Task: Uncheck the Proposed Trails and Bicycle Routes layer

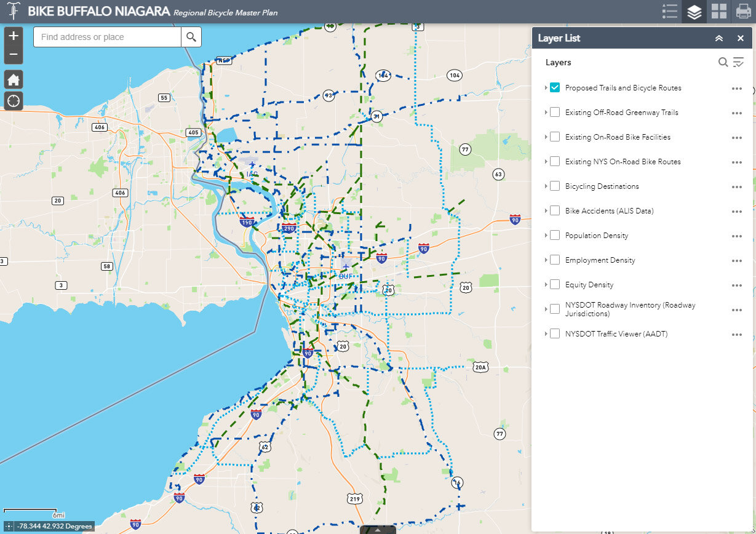Action: [554, 87]
